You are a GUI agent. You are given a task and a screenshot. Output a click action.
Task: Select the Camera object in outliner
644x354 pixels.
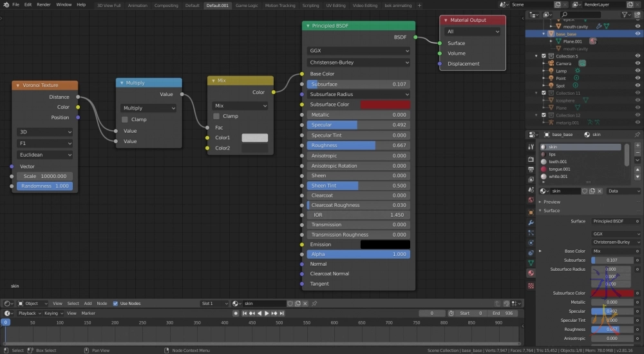point(563,63)
